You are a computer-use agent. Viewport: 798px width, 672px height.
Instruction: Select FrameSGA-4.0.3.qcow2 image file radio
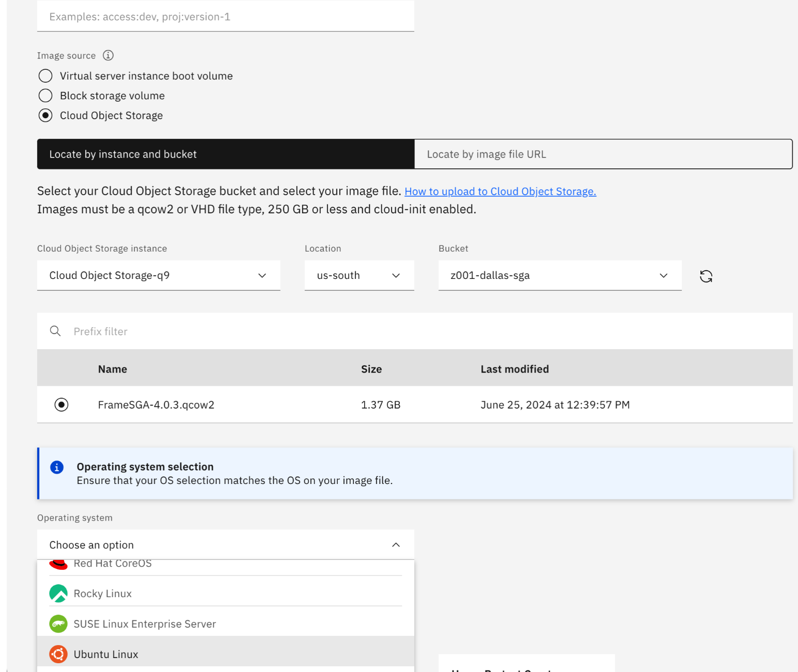[61, 404]
